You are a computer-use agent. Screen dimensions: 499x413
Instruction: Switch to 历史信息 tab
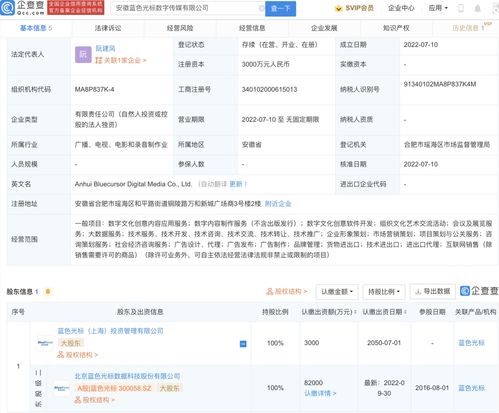point(468,28)
